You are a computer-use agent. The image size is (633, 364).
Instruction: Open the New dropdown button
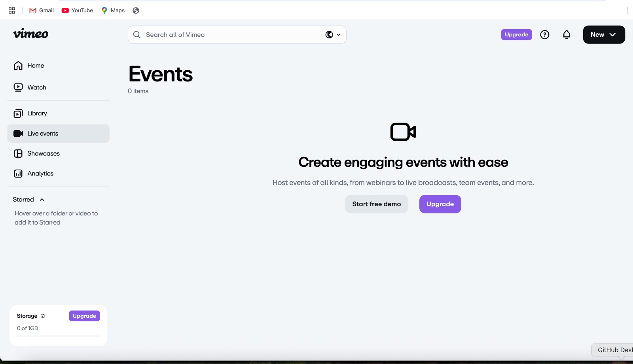click(x=604, y=35)
